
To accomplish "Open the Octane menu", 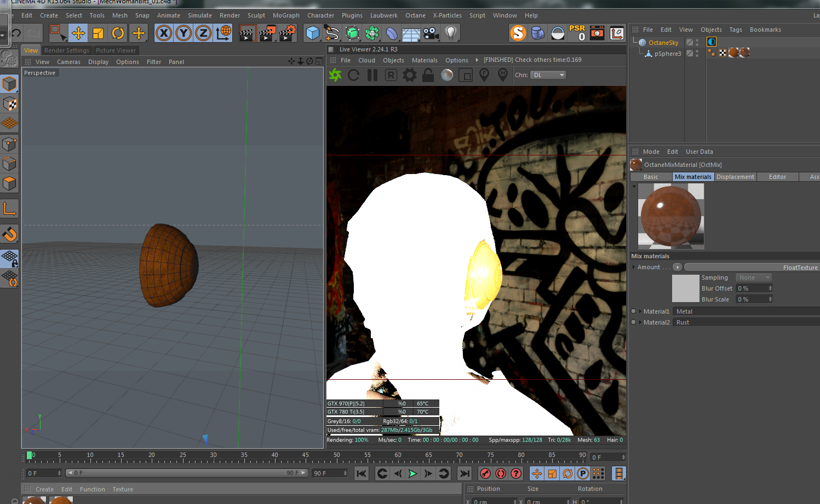I will point(415,15).
